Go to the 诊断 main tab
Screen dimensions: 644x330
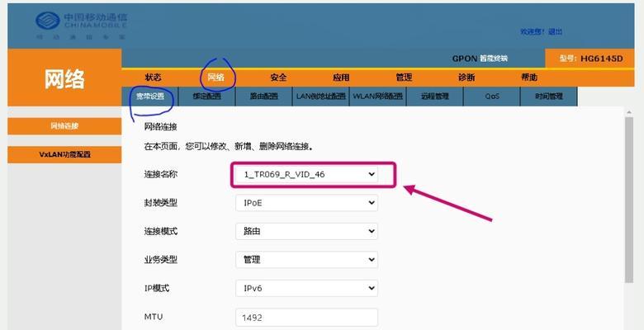tap(466, 78)
